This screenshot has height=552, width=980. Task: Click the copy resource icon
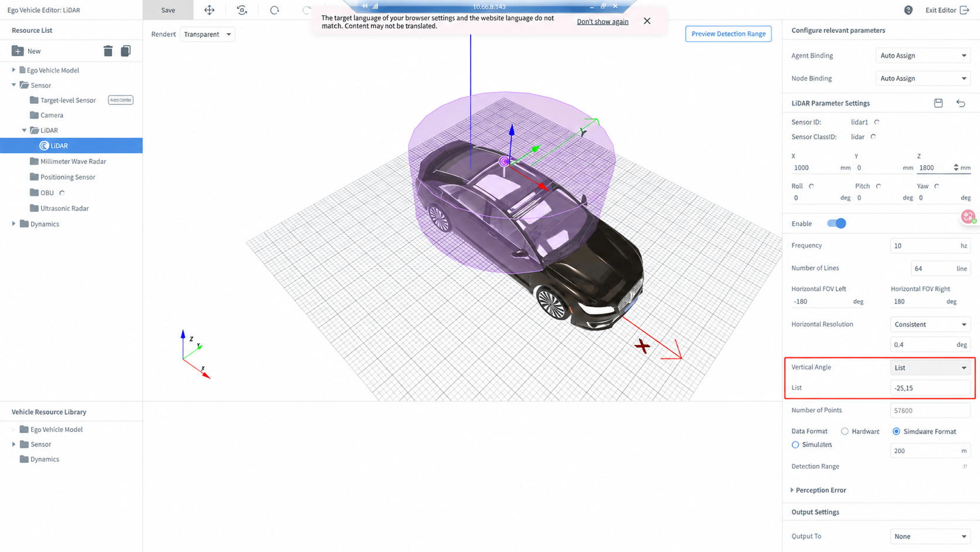coord(125,51)
